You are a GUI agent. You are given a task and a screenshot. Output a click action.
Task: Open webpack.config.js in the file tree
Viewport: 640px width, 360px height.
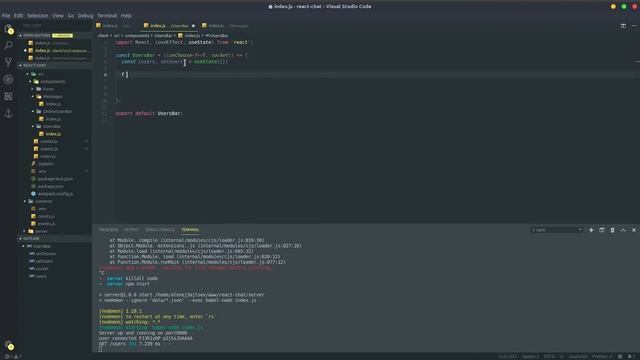[54, 194]
